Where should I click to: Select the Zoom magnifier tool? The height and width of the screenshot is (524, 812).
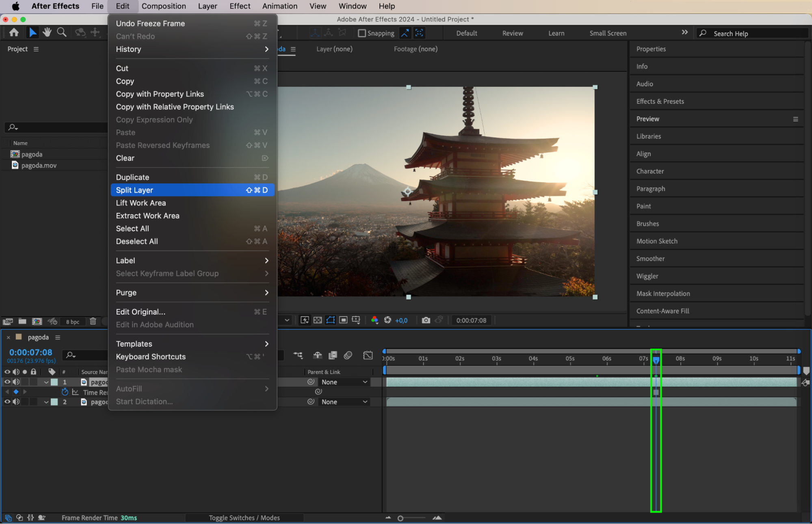point(62,32)
